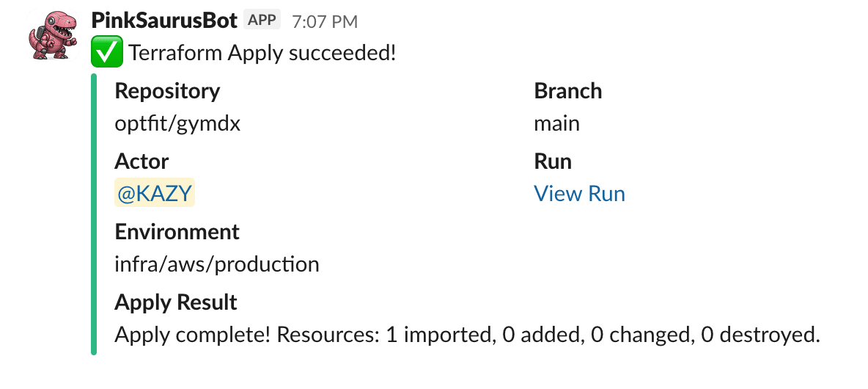Screen dimensions: 868x389
Task: Click the main branch value
Action: (x=556, y=123)
